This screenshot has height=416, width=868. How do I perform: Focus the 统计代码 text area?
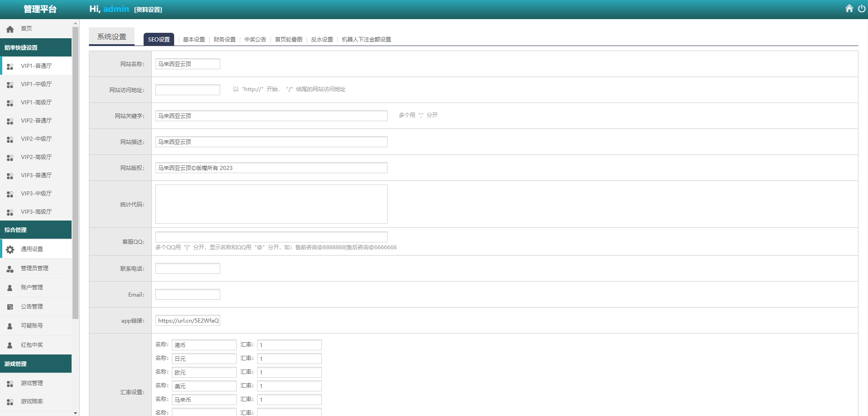(x=271, y=204)
